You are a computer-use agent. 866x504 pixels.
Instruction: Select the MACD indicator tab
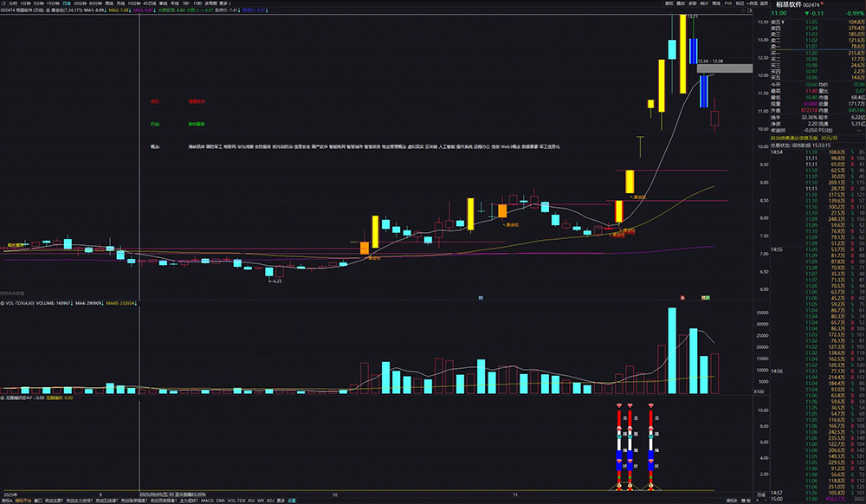(208, 501)
